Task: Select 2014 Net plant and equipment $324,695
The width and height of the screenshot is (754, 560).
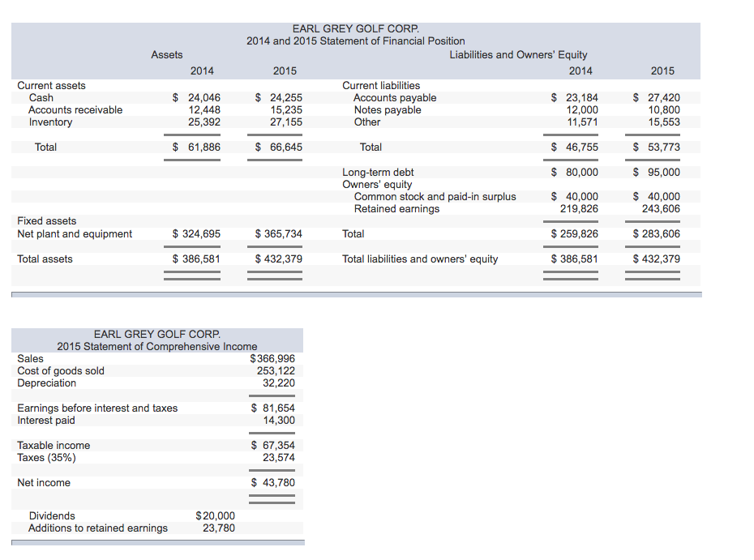Action: [196, 233]
